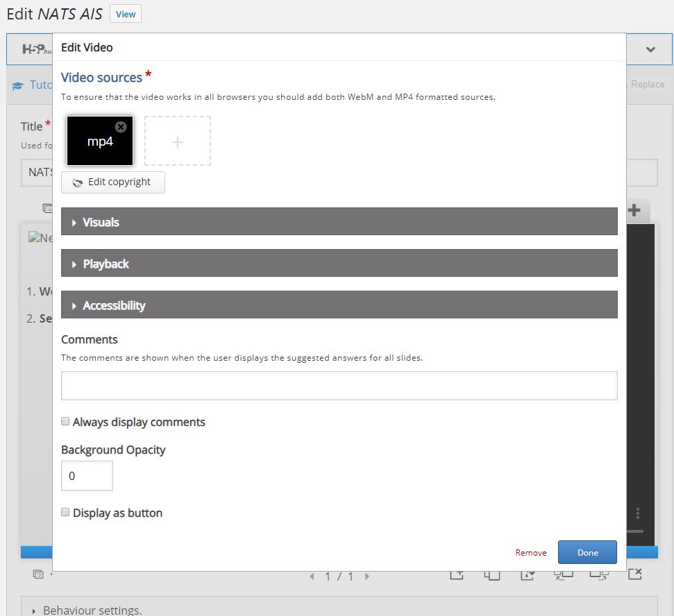Screen dimensions: 674x616
Task: Click the H5P hub logo
Action: pyautogui.click(x=33, y=49)
